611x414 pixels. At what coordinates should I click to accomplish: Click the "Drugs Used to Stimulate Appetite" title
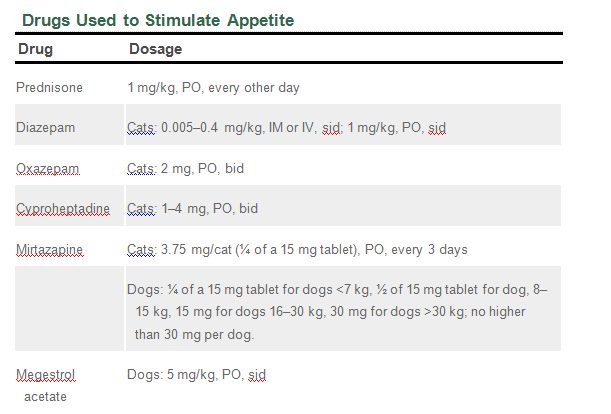click(x=157, y=20)
